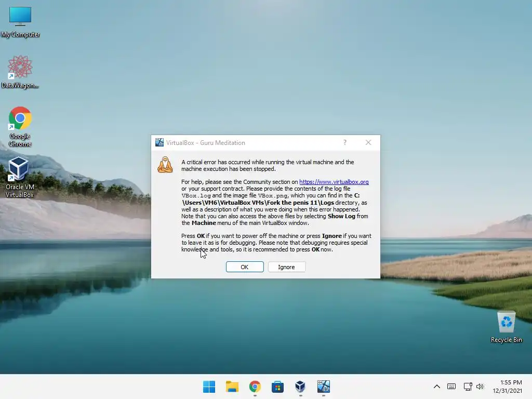Open the touch keyboard tray icon
The height and width of the screenshot is (399, 532).
pos(451,387)
